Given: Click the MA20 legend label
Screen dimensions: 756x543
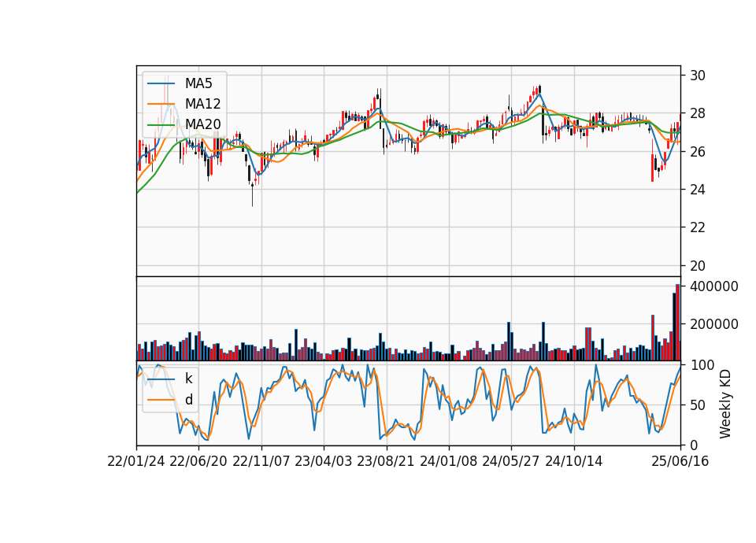Looking at the screenshot, I should [203, 124].
